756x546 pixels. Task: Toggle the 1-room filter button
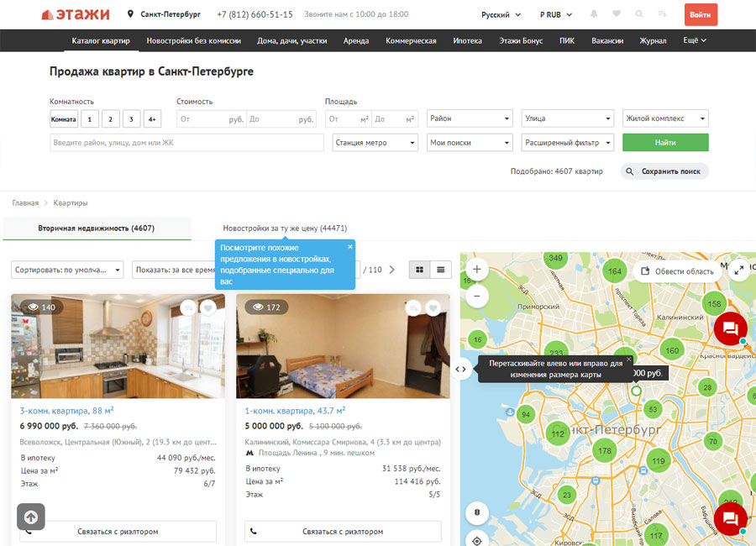[x=90, y=118]
